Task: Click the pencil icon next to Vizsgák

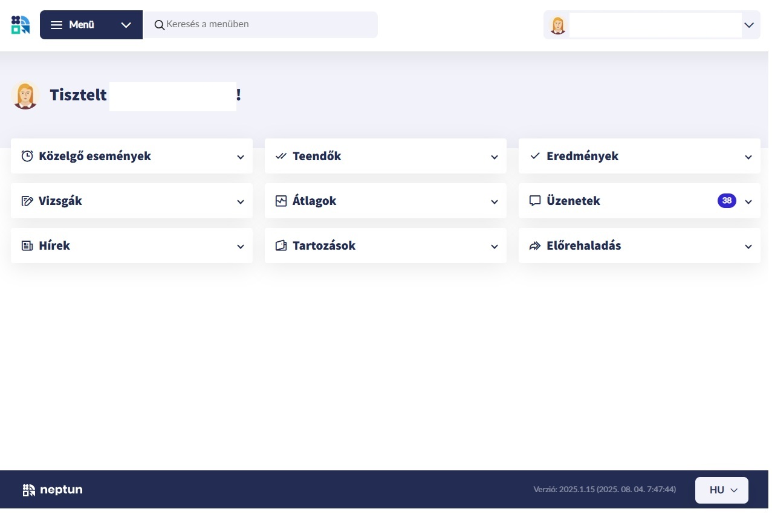Action: [27, 201]
